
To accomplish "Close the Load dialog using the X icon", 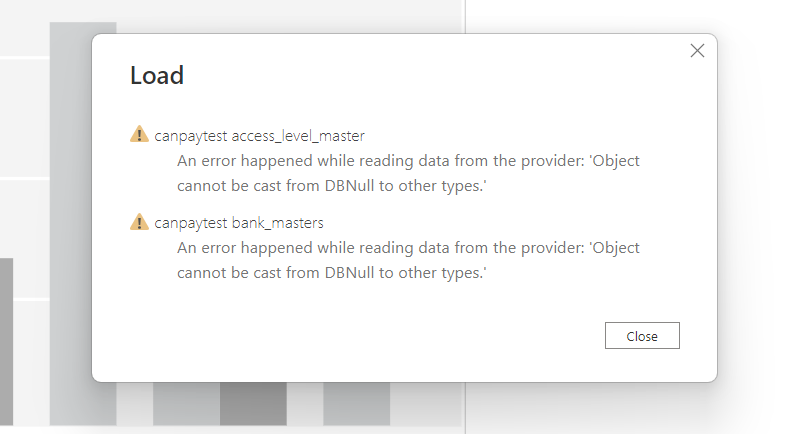I will (x=697, y=51).
